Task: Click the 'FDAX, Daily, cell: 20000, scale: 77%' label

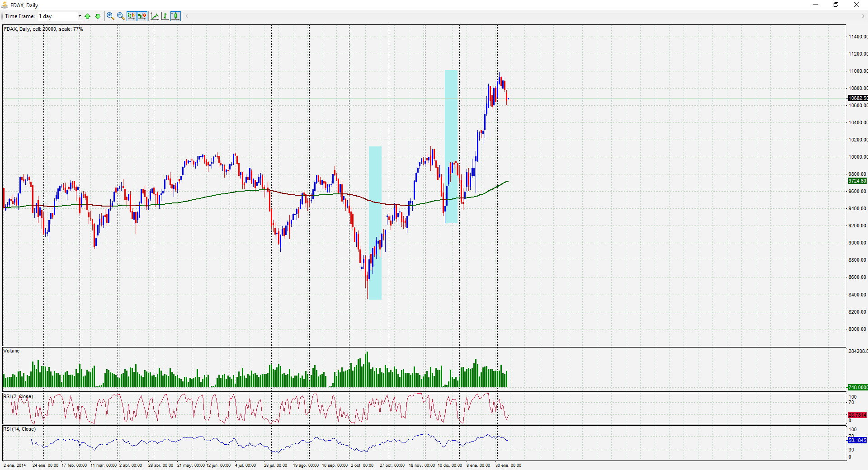Action: click(44, 29)
